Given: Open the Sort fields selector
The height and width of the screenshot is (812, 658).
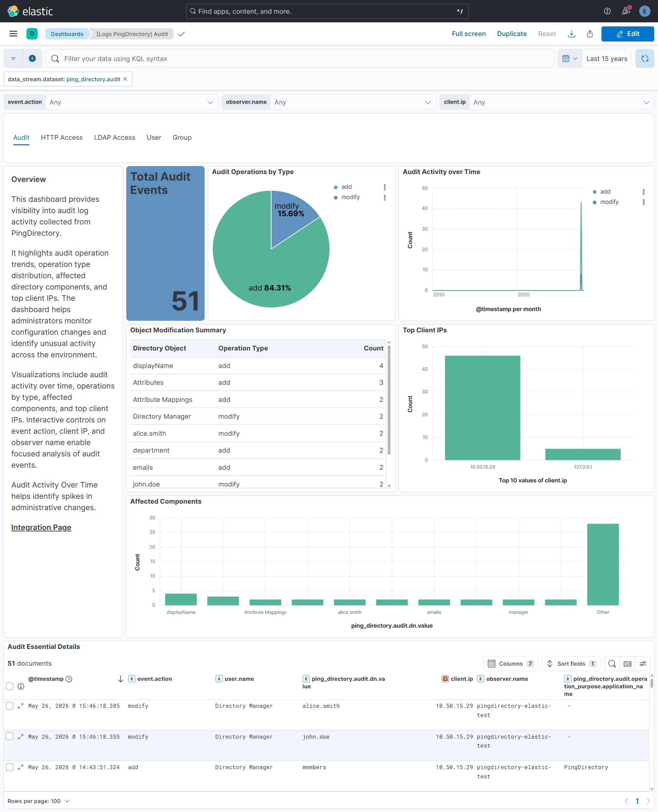Looking at the screenshot, I should pyautogui.click(x=571, y=664).
